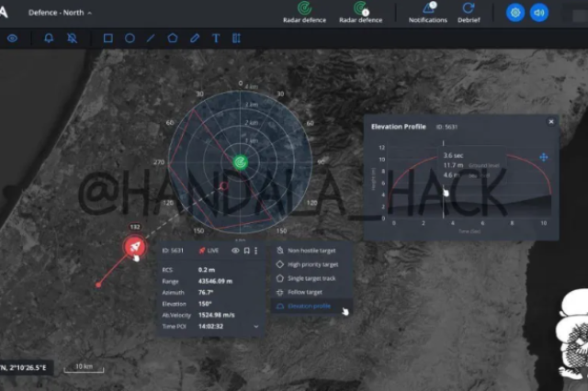
Task: Click the LIVE status indicator
Action: [209, 251]
